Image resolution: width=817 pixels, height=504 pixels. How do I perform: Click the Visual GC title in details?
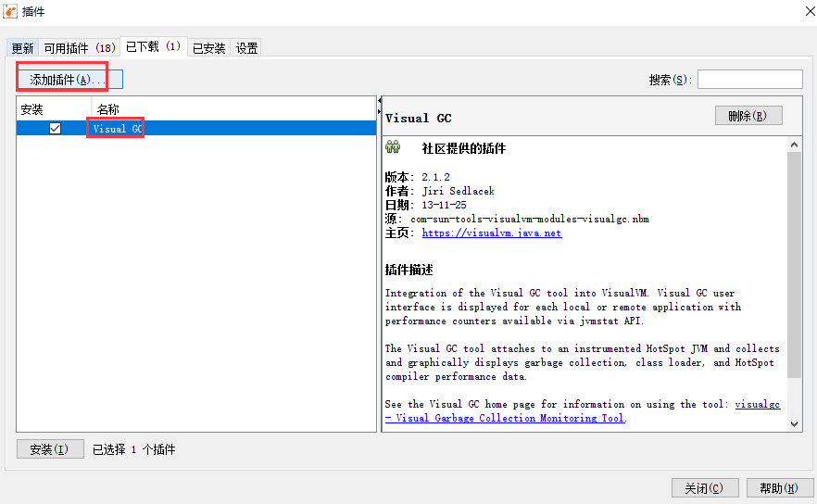[x=419, y=119]
